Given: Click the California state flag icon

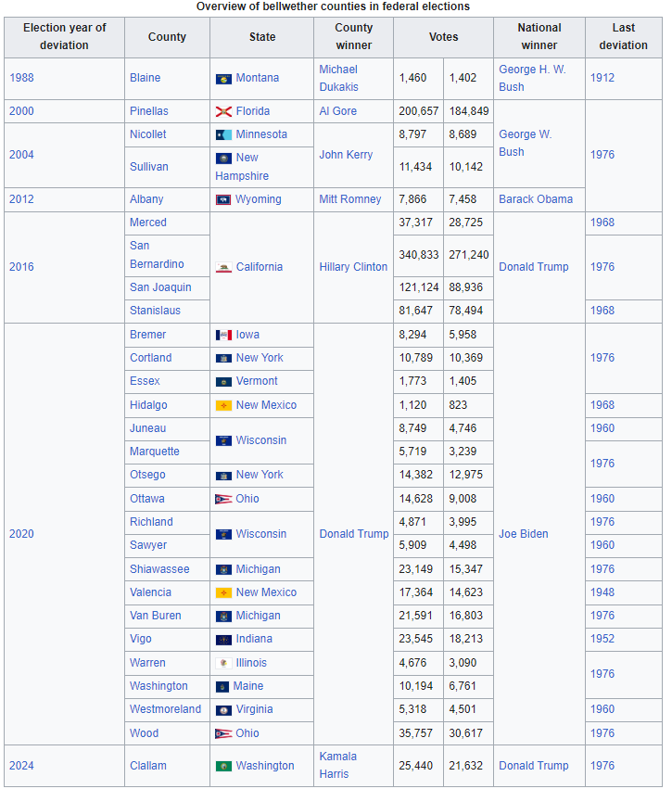Looking at the screenshot, I should 223,267.
